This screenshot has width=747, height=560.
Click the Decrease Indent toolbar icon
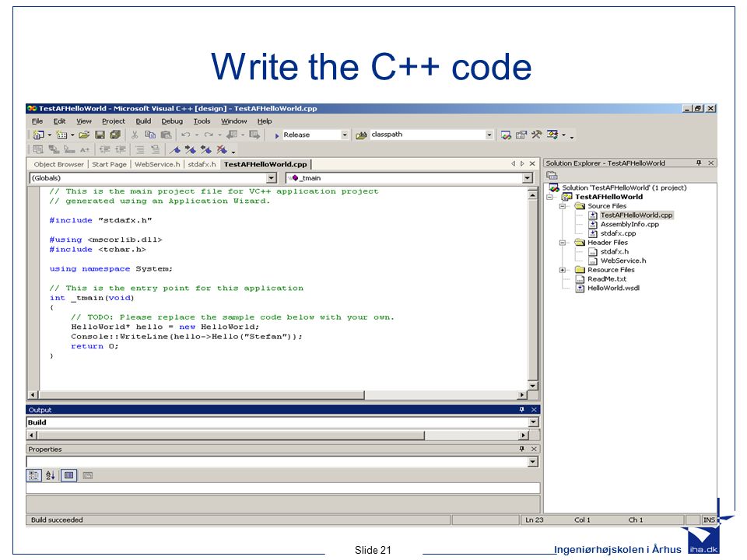(x=105, y=150)
